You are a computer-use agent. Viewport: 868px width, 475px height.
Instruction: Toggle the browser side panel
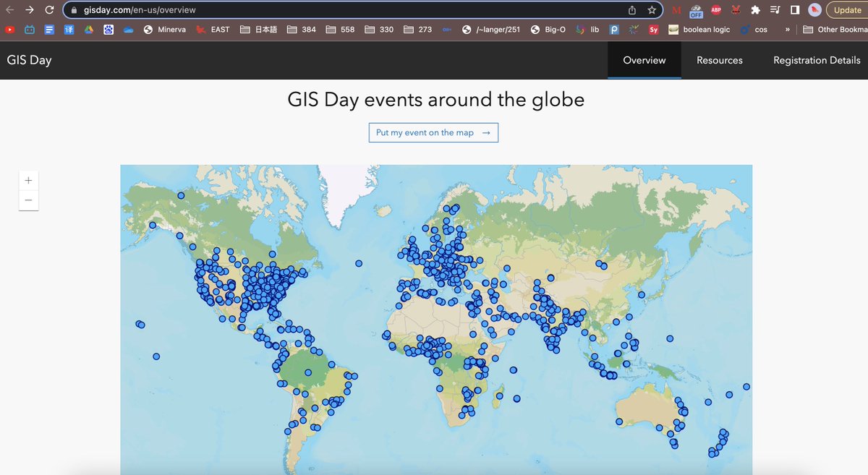[795, 10]
